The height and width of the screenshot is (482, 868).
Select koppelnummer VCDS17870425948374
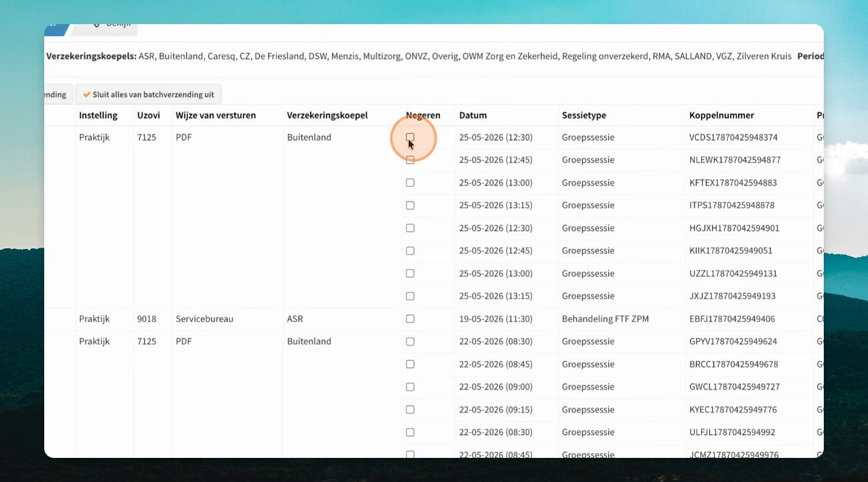coord(733,137)
